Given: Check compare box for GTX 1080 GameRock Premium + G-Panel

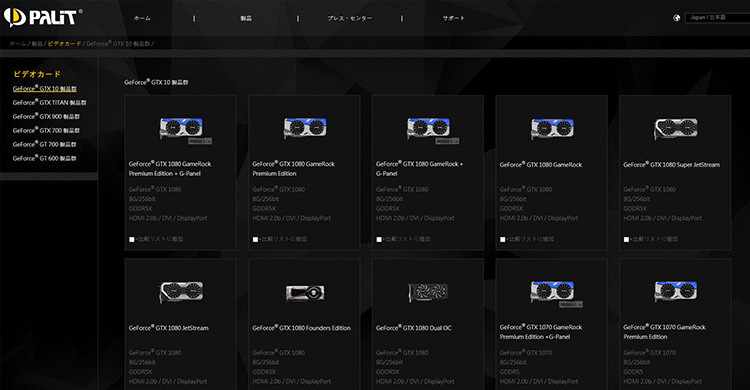Looking at the screenshot, I should pos(132,239).
